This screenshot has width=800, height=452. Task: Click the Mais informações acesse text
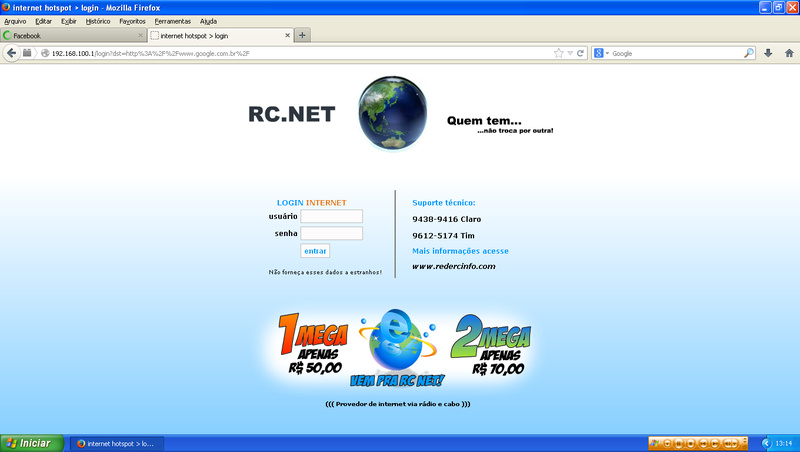460,251
